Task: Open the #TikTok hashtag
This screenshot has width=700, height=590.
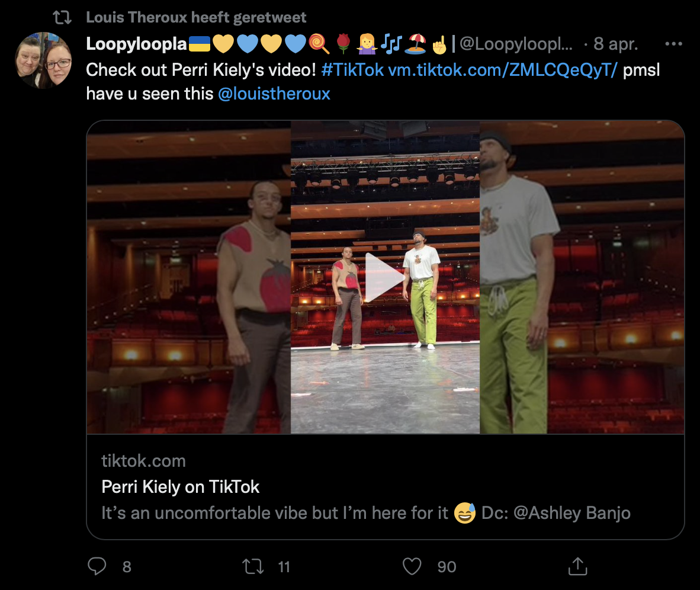Action: click(352, 70)
